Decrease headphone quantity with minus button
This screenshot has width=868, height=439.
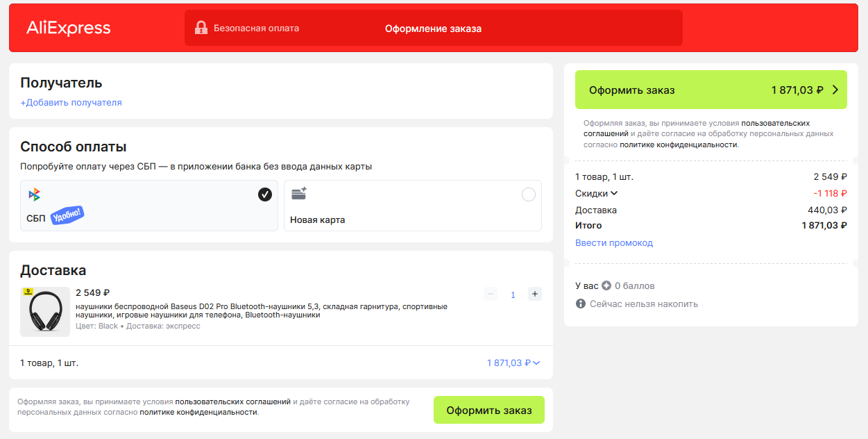pos(491,294)
